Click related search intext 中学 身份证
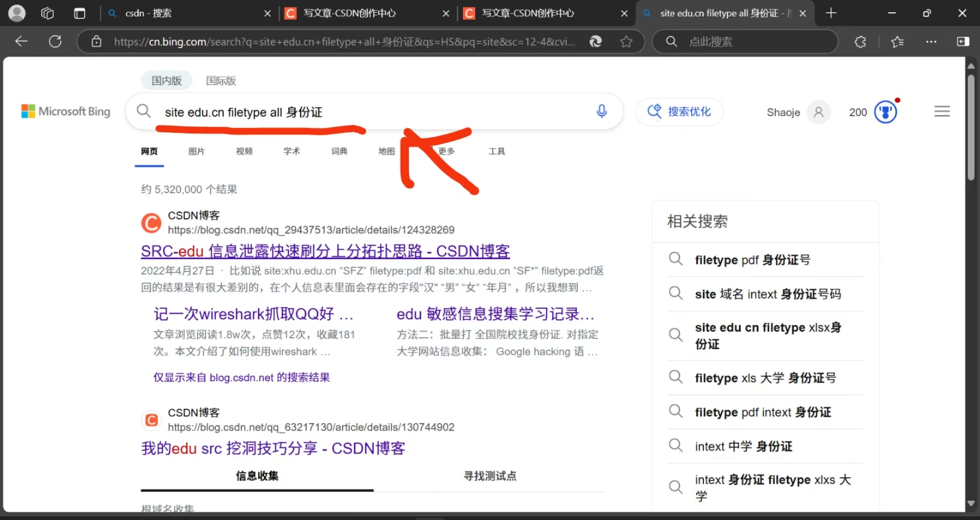 (766, 446)
